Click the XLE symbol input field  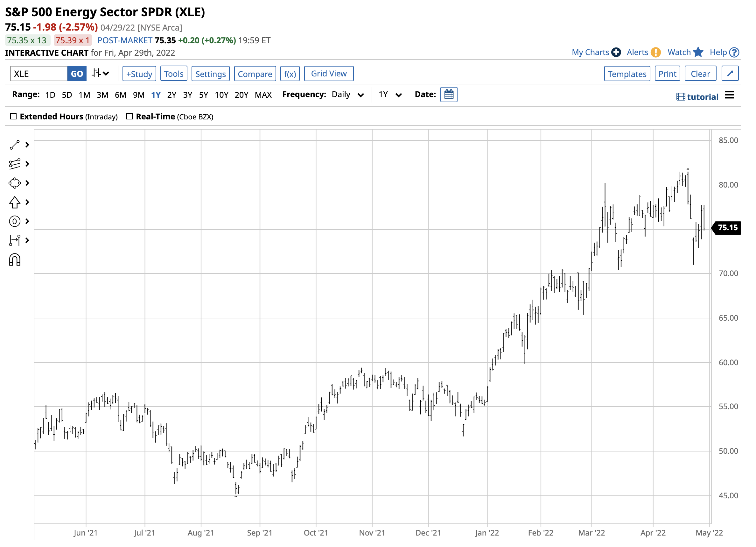(39, 74)
